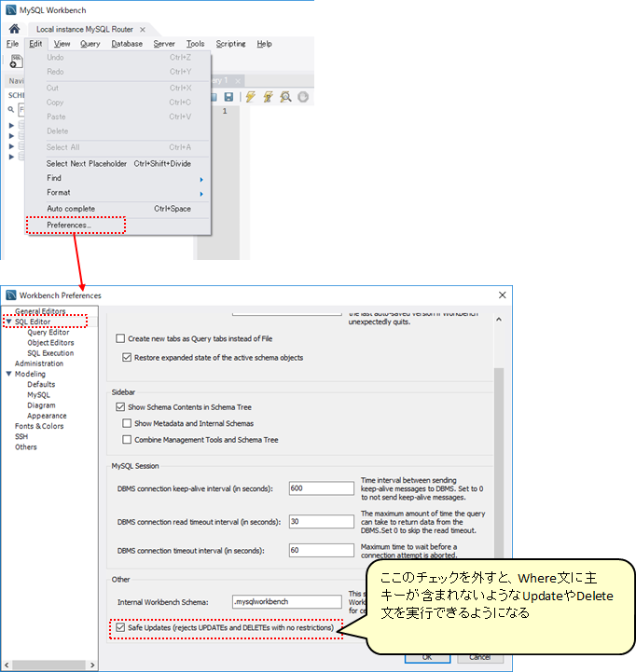Viewport: 636px width, 672px height.
Task: Click the search icon in schemas filter
Action: 11,110
